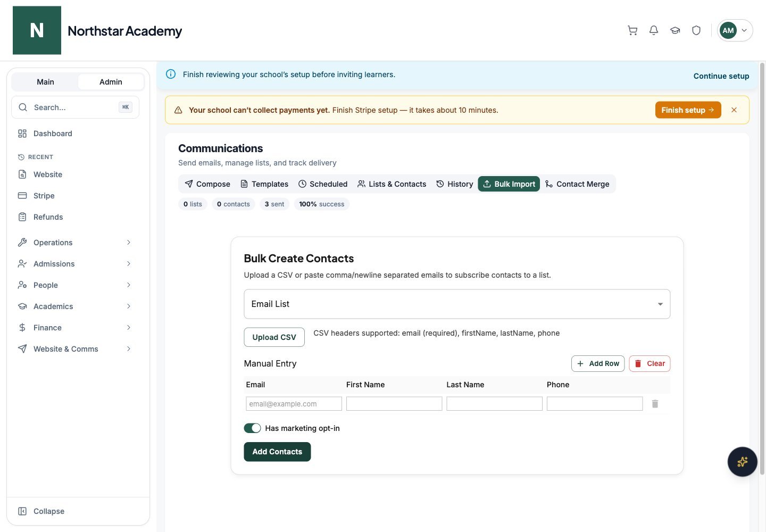Click the sidebar Search box
766x532 pixels.
75,107
